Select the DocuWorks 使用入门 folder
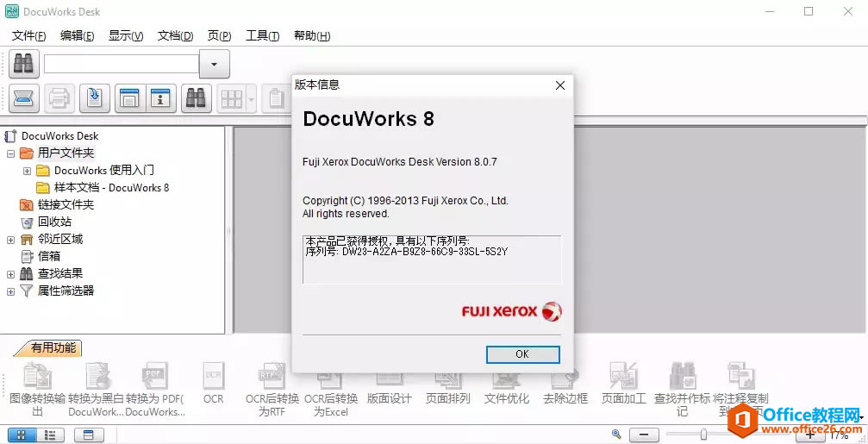868x444 pixels. coord(104,171)
